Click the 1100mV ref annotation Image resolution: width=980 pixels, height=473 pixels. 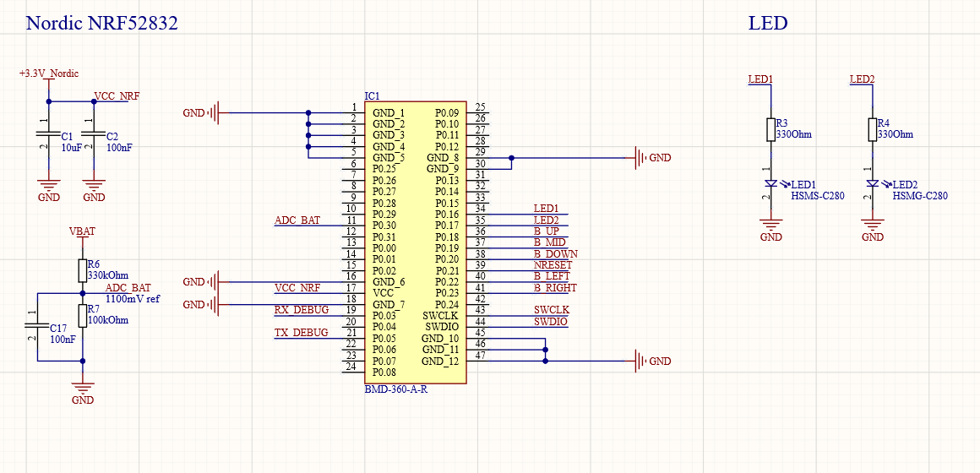tap(133, 299)
